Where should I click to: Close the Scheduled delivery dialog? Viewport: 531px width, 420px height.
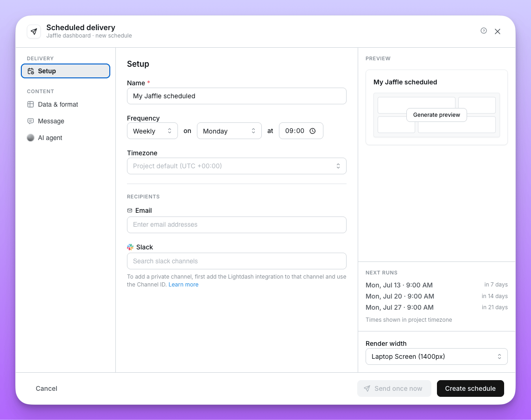tap(498, 32)
